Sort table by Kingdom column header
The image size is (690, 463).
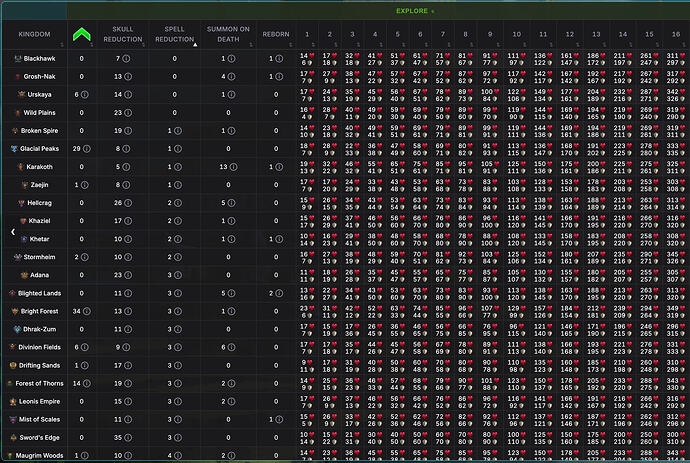[34, 34]
